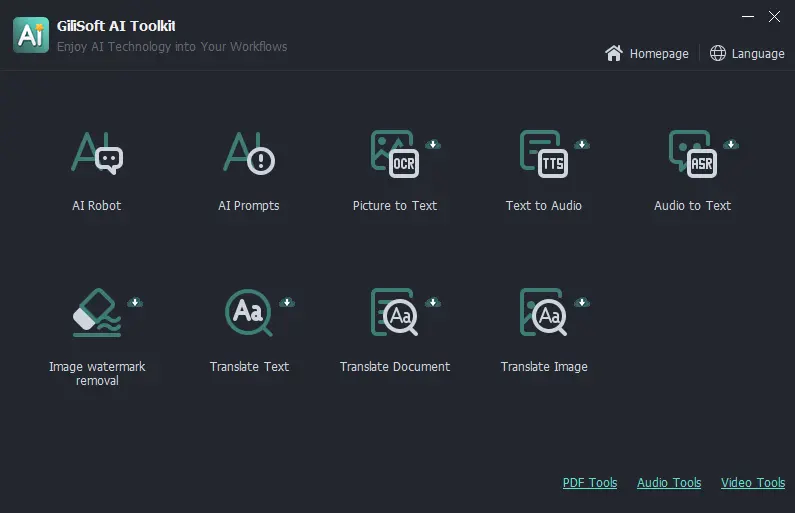This screenshot has height=513, width=795.
Task: Click the 'Translate Image' label
Action: click(544, 367)
